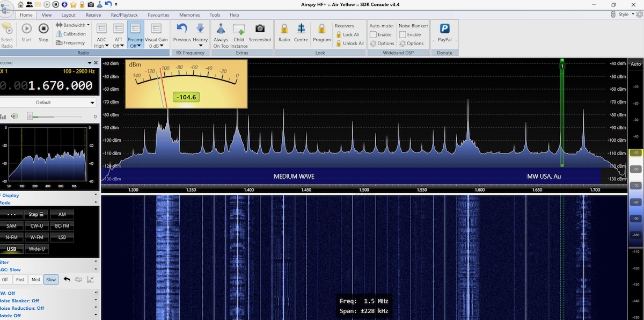Expand the Bandwidth dropdown
The image size is (644, 320).
pos(74,25)
